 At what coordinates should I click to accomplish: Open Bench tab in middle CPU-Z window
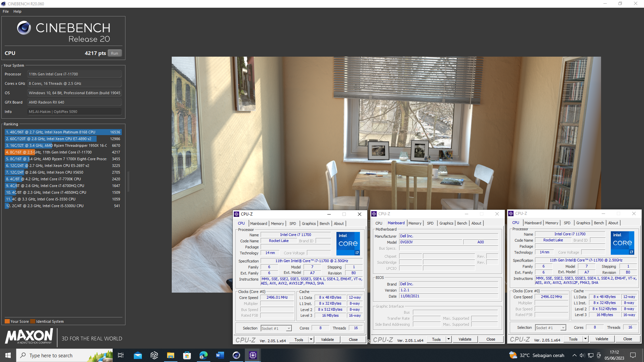point(462,223)
